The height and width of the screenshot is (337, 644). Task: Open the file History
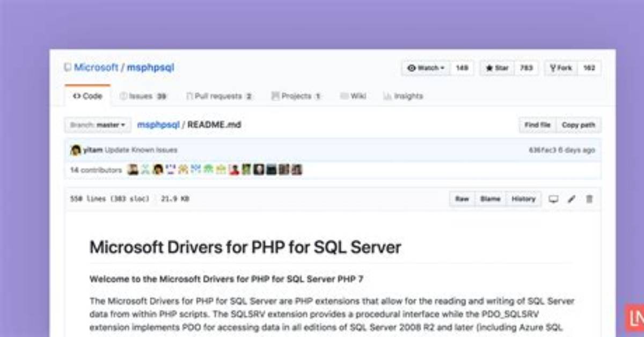click(523, 199)
